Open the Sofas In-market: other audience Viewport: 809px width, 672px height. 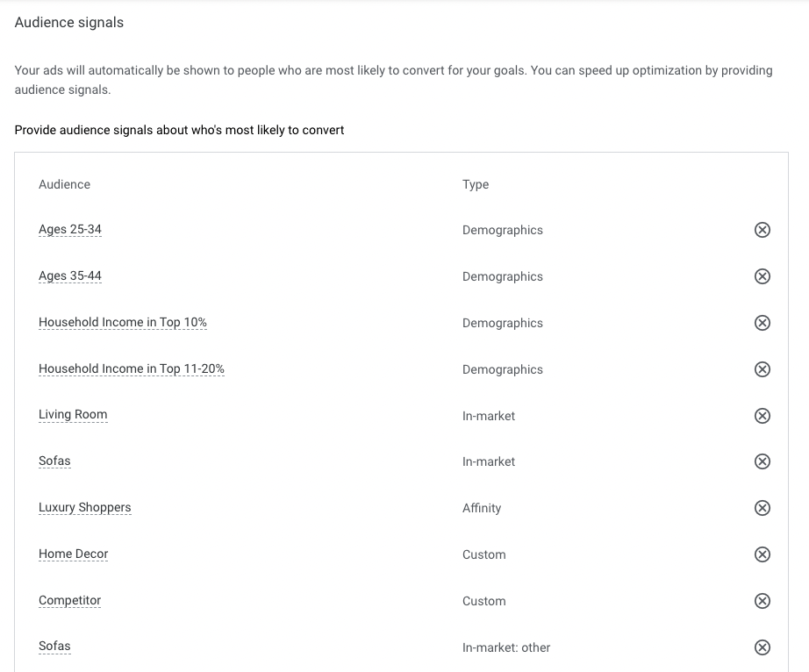click(x=54, y=647)
